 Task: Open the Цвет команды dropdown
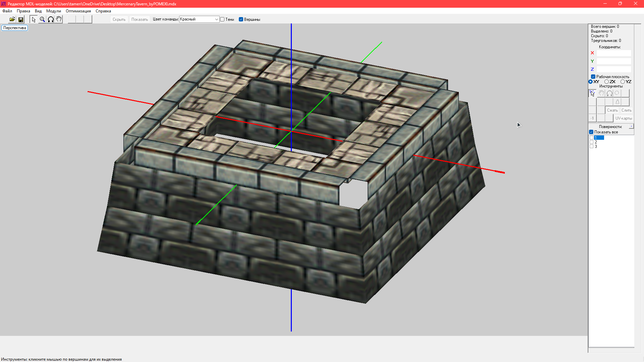pyautogui.click(x=199, y=19)
